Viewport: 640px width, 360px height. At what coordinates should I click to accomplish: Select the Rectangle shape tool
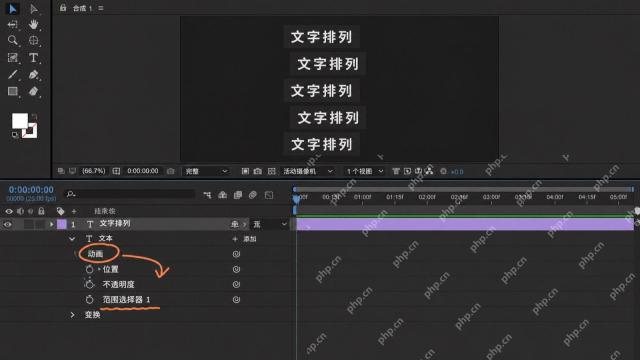point(13,91)
